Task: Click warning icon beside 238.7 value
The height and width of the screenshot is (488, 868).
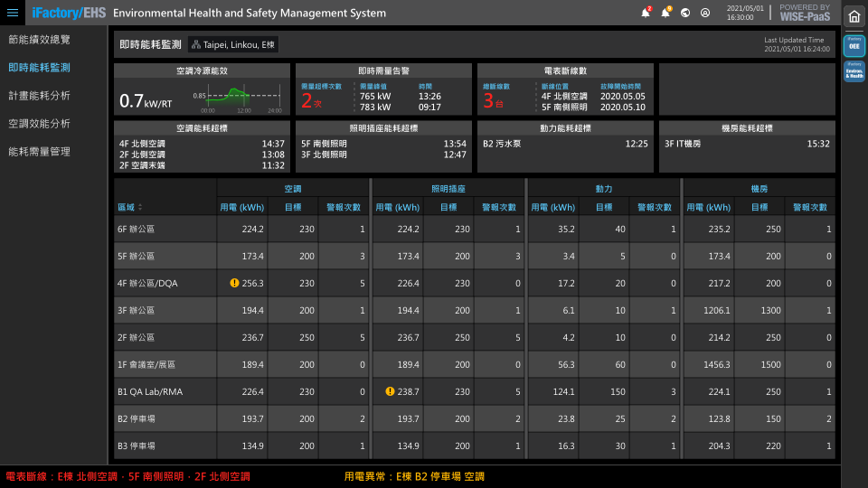Action: [x=391, y=391]
